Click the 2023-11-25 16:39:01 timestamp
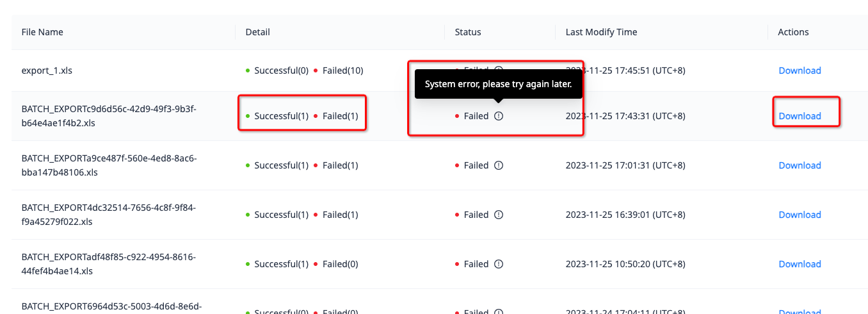This screenshot has height=314, width=868. click(x=625, y=215)
